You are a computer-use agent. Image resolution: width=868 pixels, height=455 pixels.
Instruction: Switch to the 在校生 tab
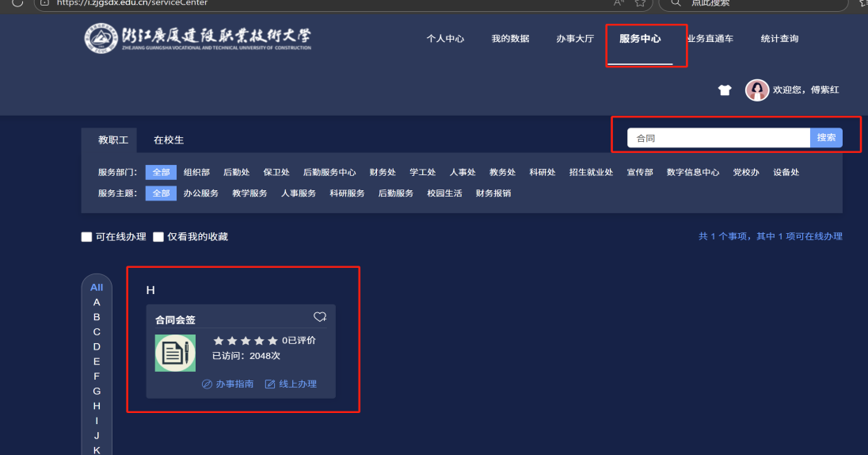(x=169, y=140)
